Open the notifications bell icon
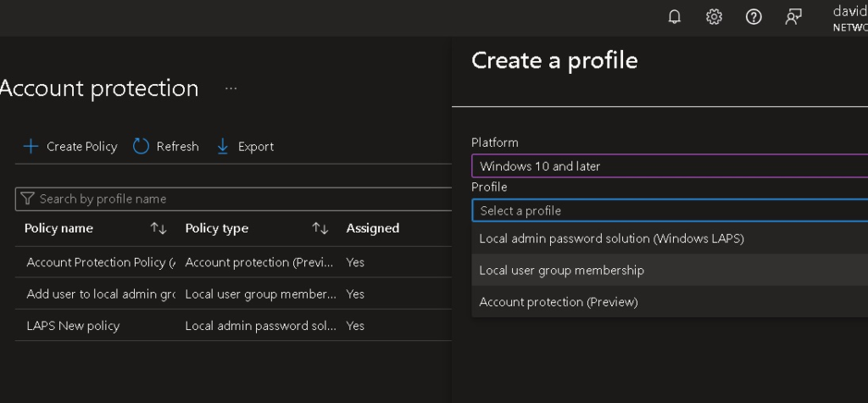 674,17
